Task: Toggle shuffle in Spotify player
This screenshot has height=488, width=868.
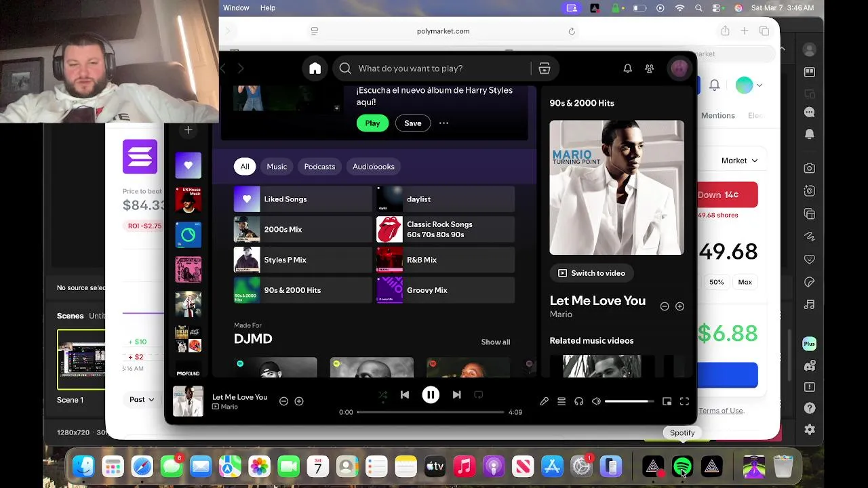Action: click(x=382, y=394)
